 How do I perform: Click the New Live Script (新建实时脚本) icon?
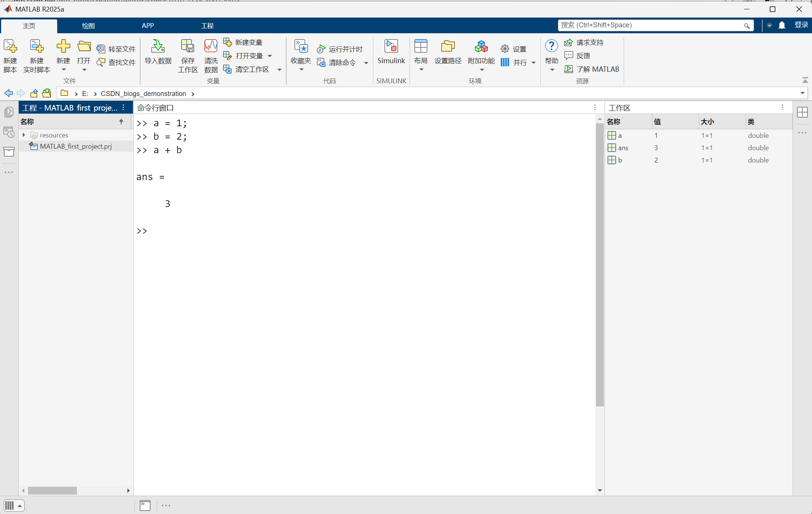tap(37, 47)
